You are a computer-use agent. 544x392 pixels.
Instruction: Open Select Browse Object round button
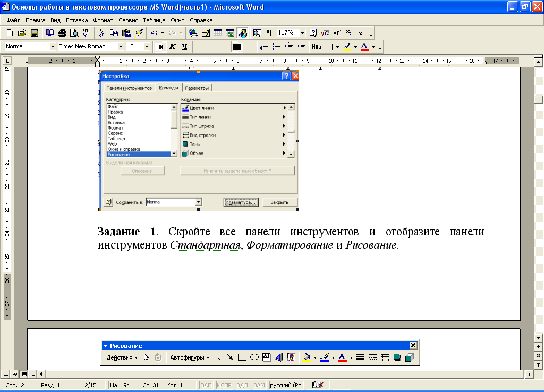(x=538, y=355)
